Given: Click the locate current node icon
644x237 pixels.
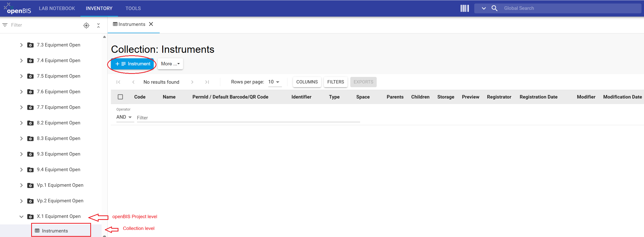Looking at the screenshot, I should pyautogui.click(x=86, y=25).
